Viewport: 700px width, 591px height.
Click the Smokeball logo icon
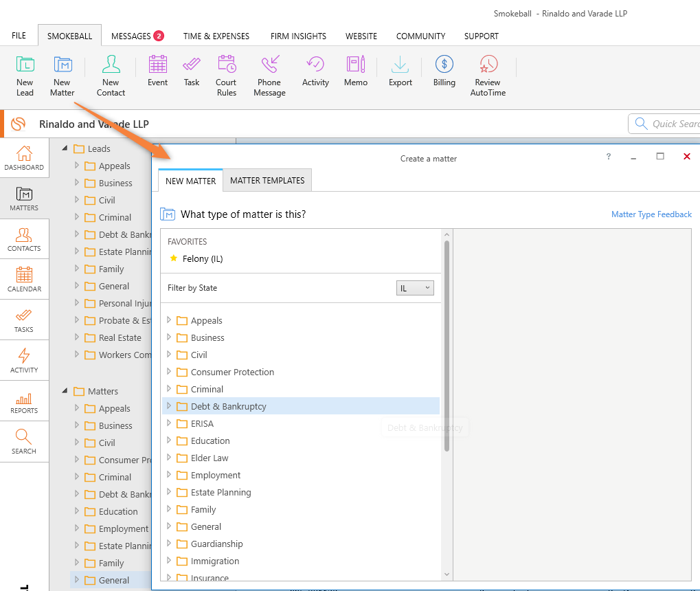(x=19, y=124)
